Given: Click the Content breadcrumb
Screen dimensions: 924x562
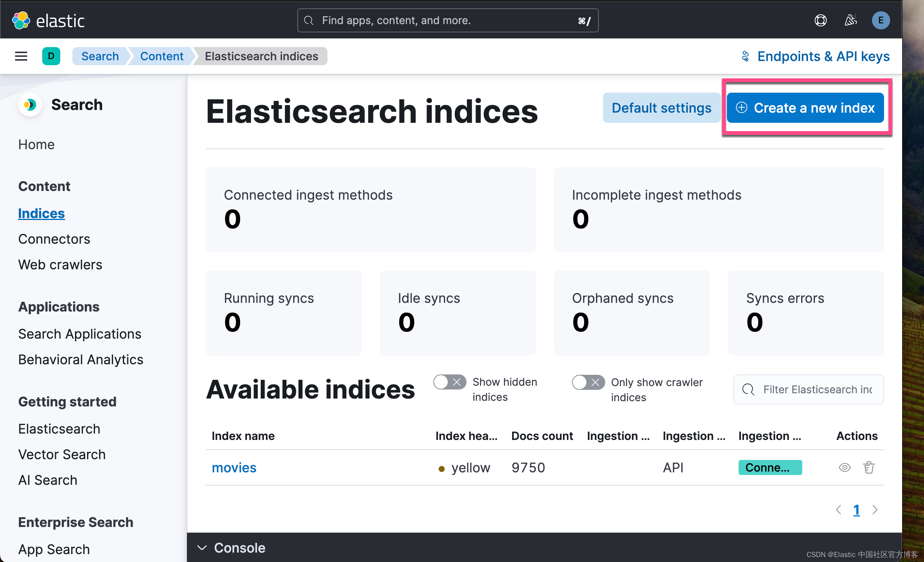Looking at the screenshot, I should coord(162,56).
